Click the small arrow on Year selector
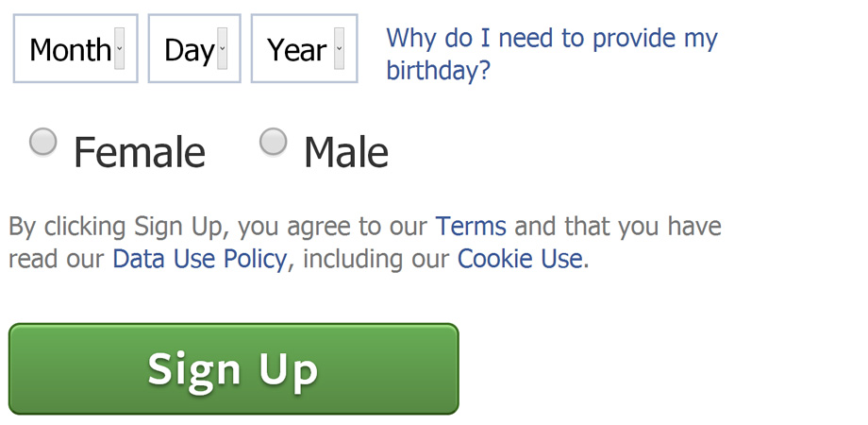868x425 pixels. point(340,49)
